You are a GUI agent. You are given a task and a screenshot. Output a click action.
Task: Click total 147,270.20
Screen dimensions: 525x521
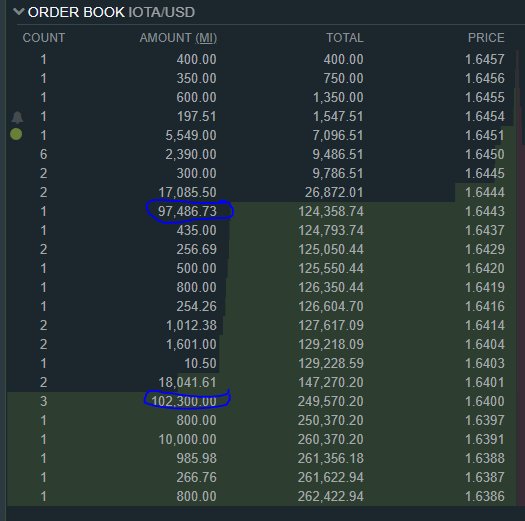pos(331,382)
